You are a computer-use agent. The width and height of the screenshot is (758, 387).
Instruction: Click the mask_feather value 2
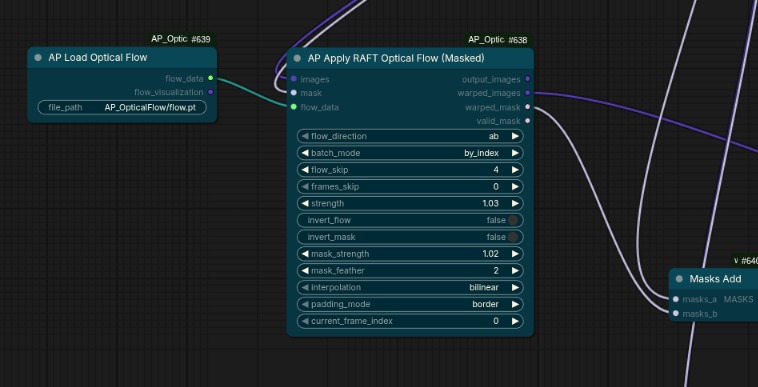point(496,271)
